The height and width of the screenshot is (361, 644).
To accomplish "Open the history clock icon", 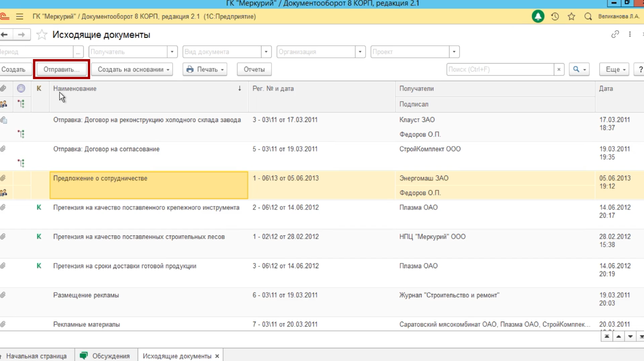I will click(x=555, y=16).
